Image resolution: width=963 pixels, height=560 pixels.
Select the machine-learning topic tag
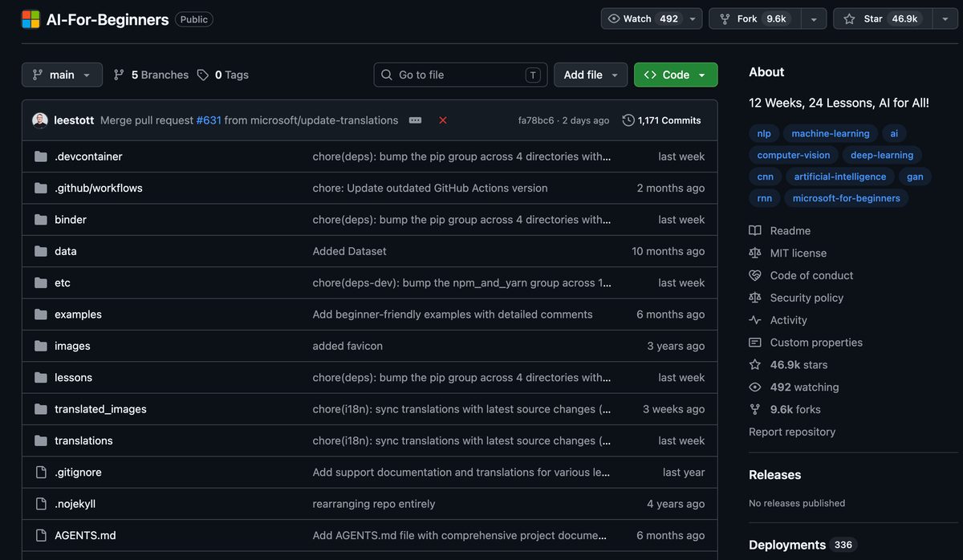pyautogui.click(x=831, y=134)
